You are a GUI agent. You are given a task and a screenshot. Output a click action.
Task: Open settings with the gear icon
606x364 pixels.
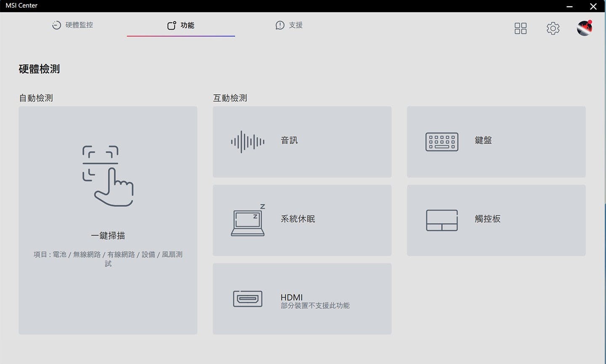pos(553,28)
